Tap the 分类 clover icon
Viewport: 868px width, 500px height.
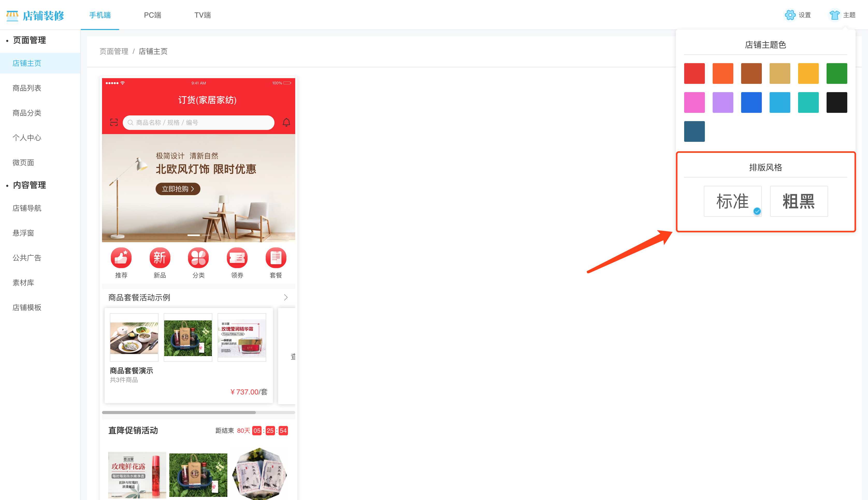tap(198, 258)
